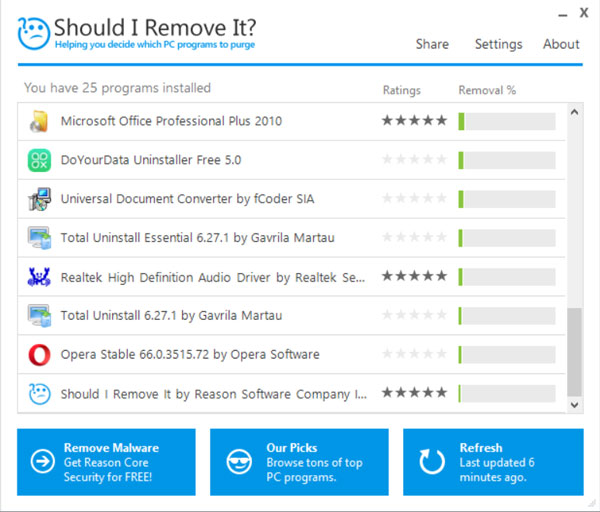Click the Total Uninstall 6.27.1 icon
600x512 pixels.
click(x=39, y=316)
